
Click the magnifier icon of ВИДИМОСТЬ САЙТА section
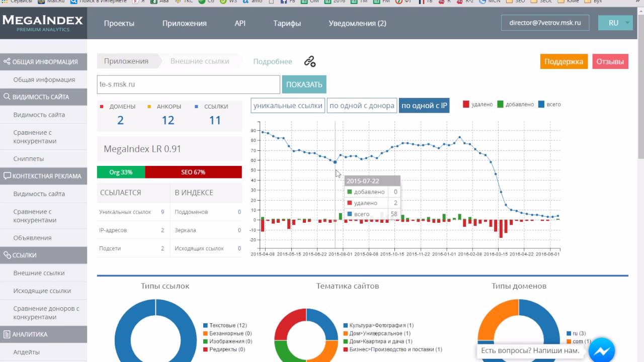[7, 97]
